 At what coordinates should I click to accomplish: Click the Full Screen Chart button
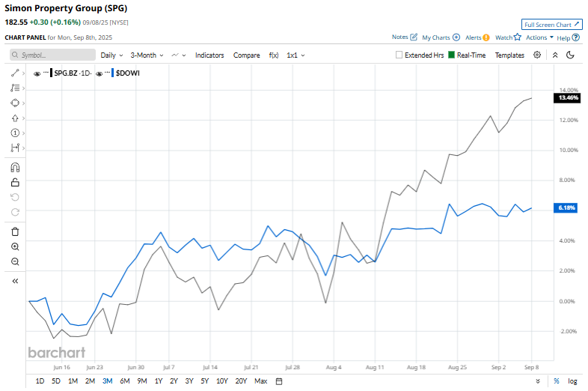click(x=551, y=25)
